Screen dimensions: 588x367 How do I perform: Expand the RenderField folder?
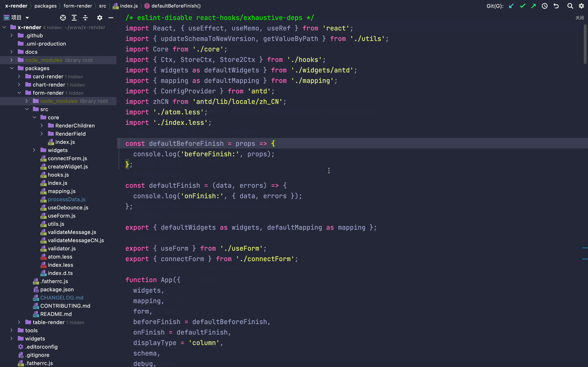pos(42,133)
